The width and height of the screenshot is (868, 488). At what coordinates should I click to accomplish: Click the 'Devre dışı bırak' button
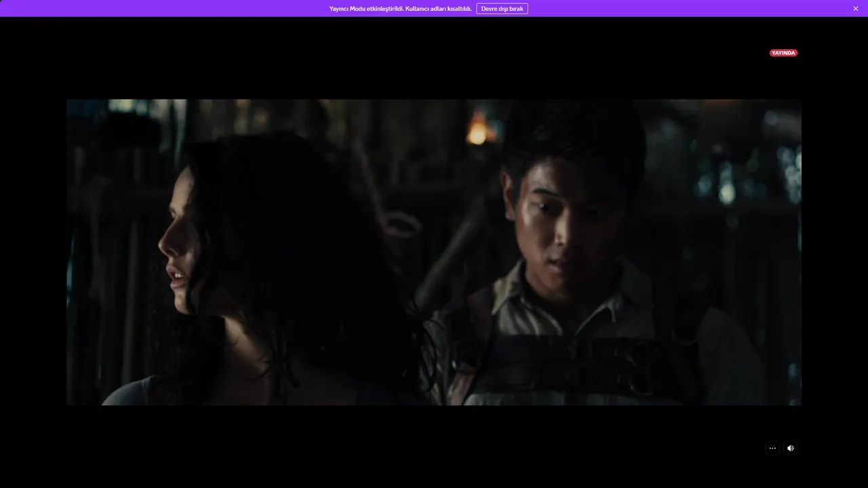(502, 9)
